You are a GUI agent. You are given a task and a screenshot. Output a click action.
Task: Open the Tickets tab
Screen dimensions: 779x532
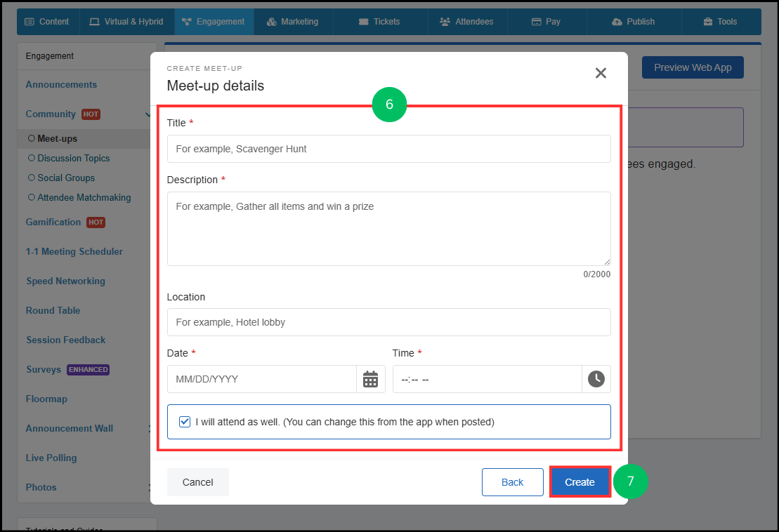click(x=380, y=22)
